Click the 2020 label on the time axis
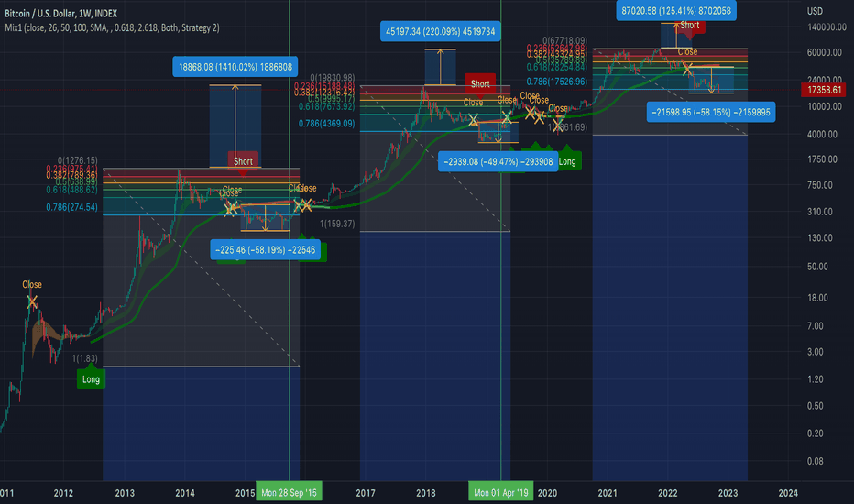 point(547,493)
